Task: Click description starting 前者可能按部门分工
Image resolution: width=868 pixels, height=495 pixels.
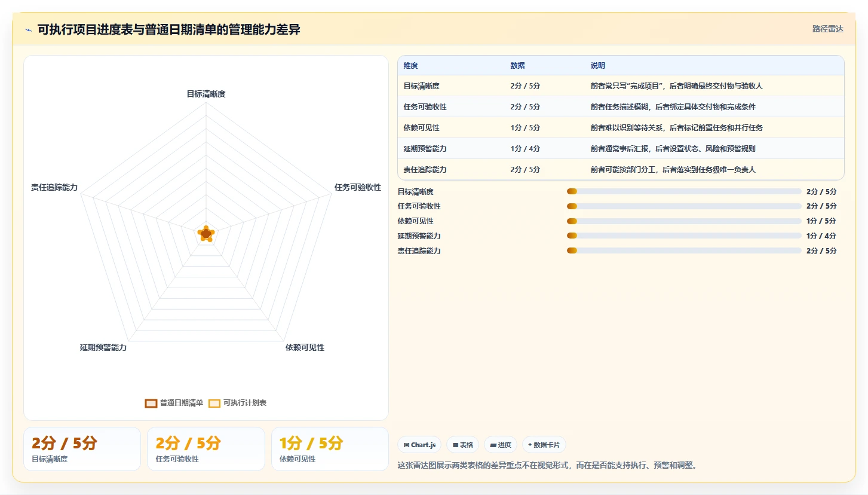Action: tap(673, 170)
